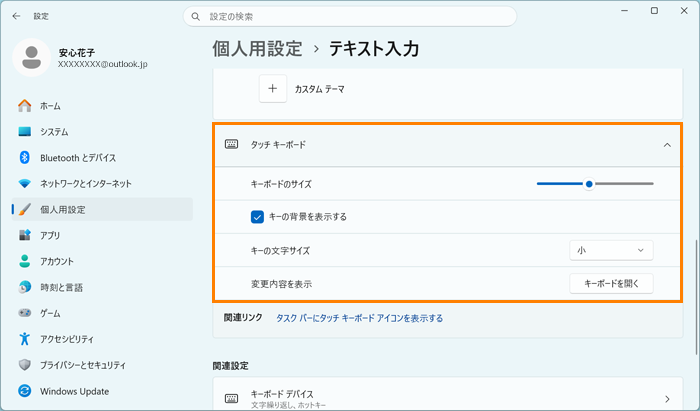Viewport: 700px width, 411px height.
Task: Click the システム monitor icon
Action: (x=25, y=132)
